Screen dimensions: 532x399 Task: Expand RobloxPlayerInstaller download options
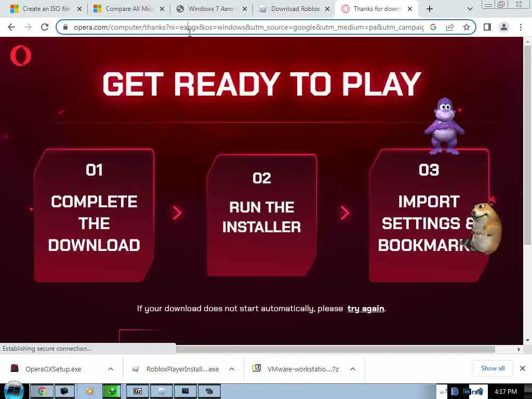tap(232, 369)
